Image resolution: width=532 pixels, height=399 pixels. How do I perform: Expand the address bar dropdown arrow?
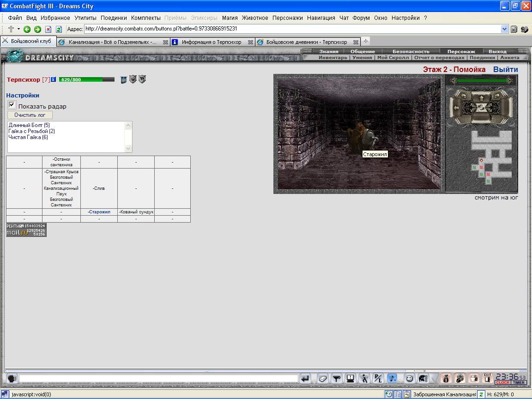504,29
